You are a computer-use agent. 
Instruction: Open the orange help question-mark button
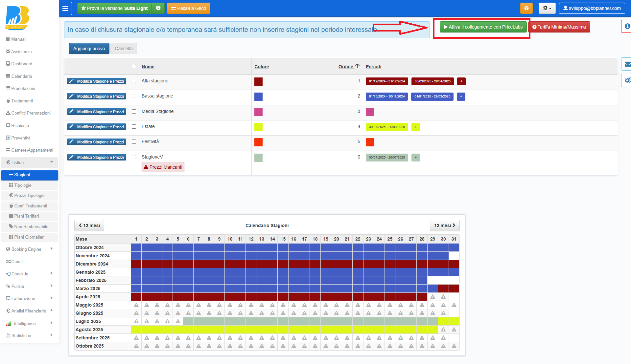[526, 8]
